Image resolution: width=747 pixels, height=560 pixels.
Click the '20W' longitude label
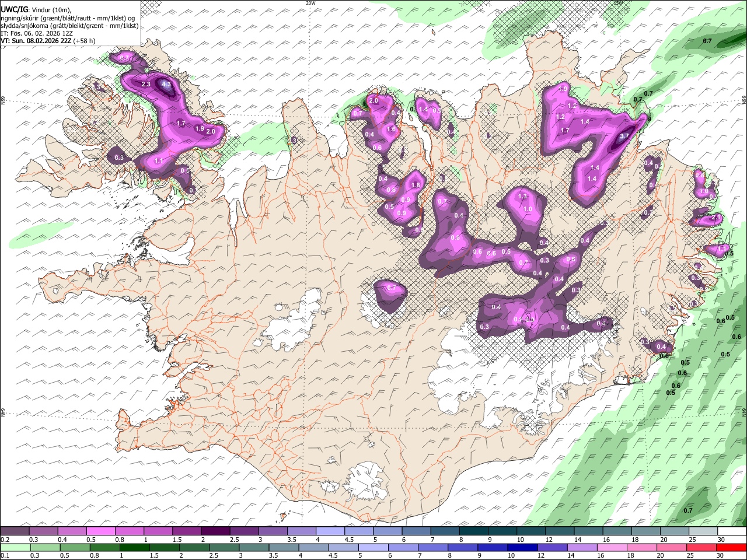tap(310, 3)
